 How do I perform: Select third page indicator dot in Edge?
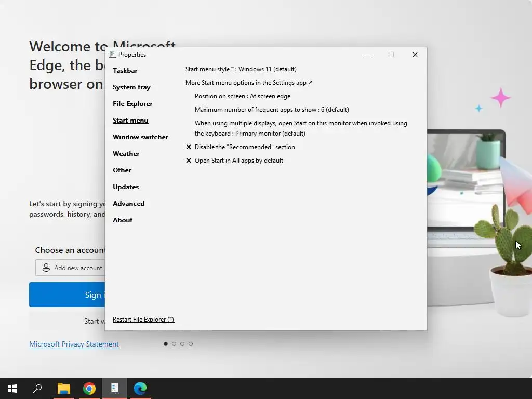point(182,344)
